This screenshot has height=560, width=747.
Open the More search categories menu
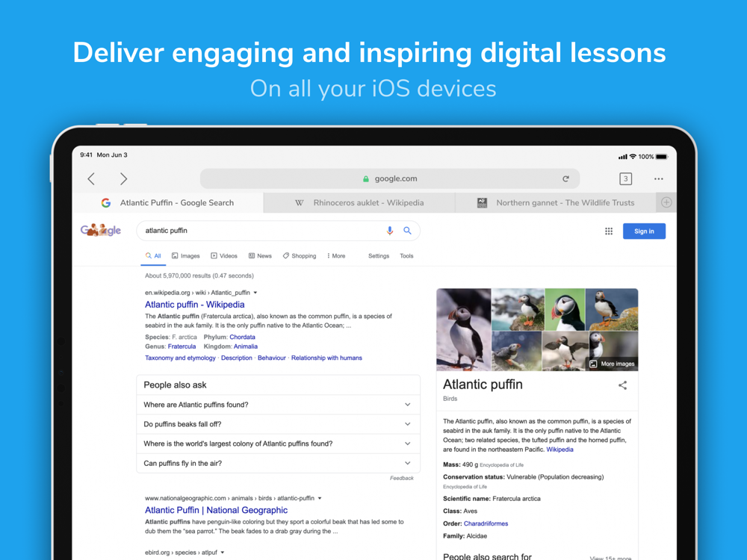[336, 256]
